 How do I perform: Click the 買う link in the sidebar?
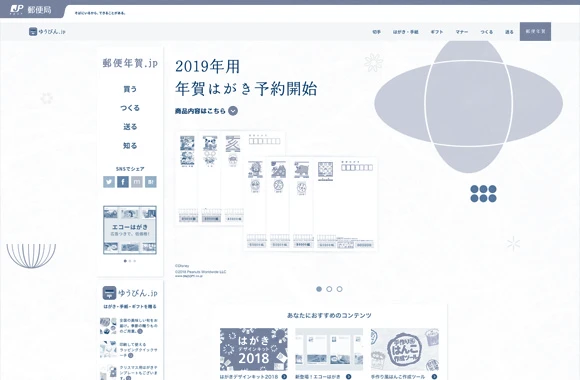point(130,89)
